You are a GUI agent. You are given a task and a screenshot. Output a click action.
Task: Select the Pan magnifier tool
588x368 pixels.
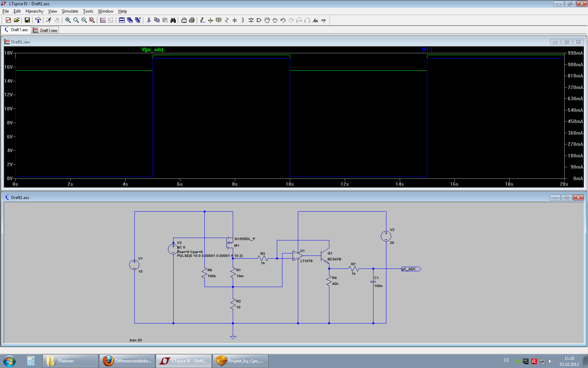tap(76, 20)
